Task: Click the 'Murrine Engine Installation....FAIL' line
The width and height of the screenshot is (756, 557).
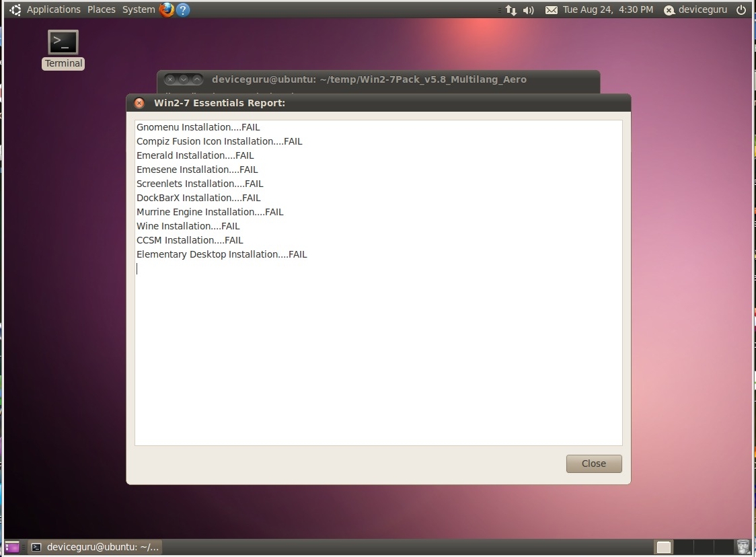Action: tap(211, 212)
